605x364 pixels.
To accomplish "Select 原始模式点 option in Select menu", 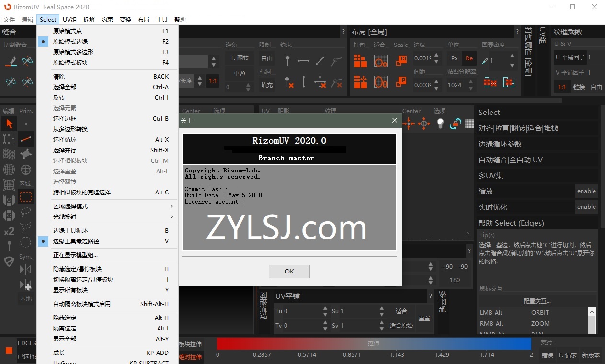I will coord(107,31).
